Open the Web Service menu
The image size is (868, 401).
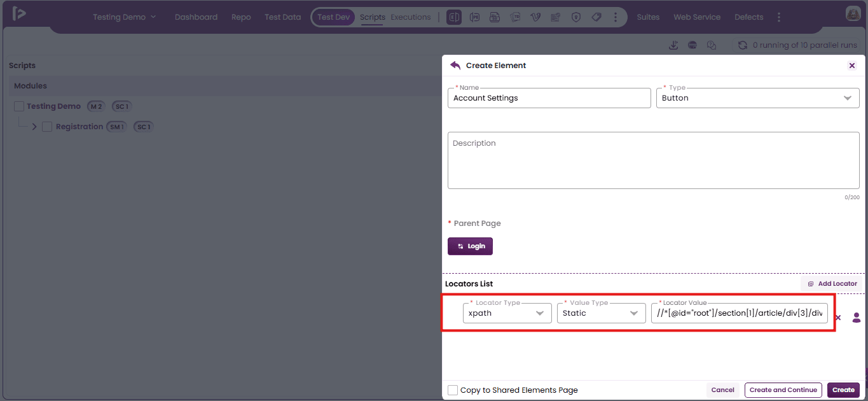click(x=697, y=17)
